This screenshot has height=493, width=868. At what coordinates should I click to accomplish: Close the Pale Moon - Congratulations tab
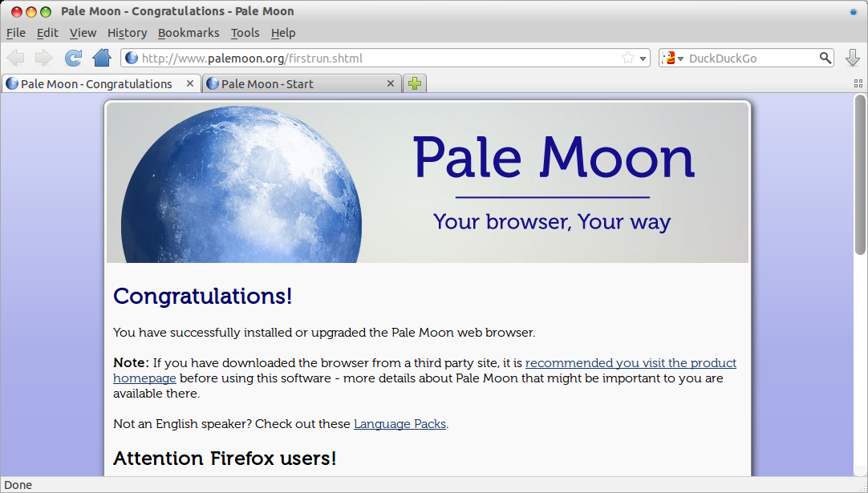(190, 83)
